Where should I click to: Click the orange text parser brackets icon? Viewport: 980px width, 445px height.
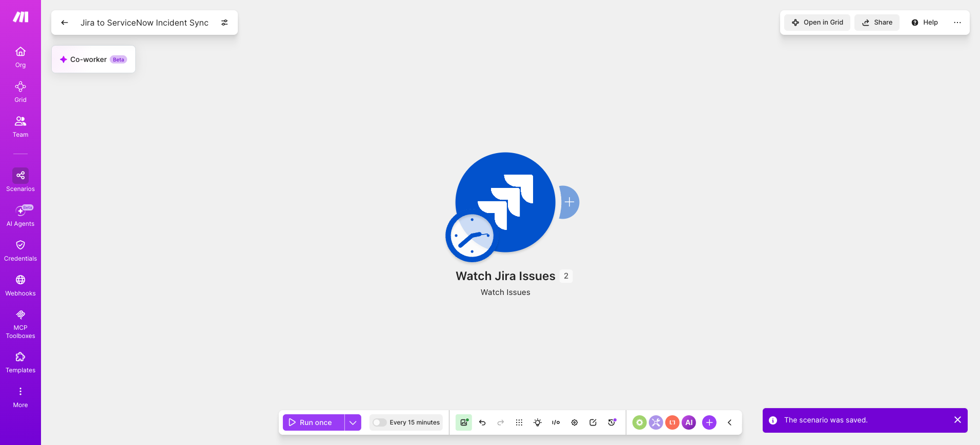click(x=672, y=422)
